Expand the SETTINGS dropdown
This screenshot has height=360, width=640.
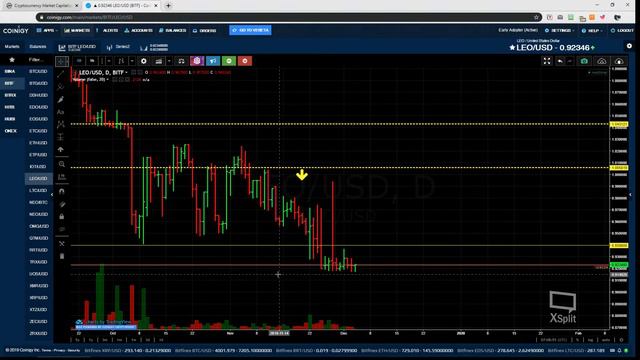(x=560, y=31)
